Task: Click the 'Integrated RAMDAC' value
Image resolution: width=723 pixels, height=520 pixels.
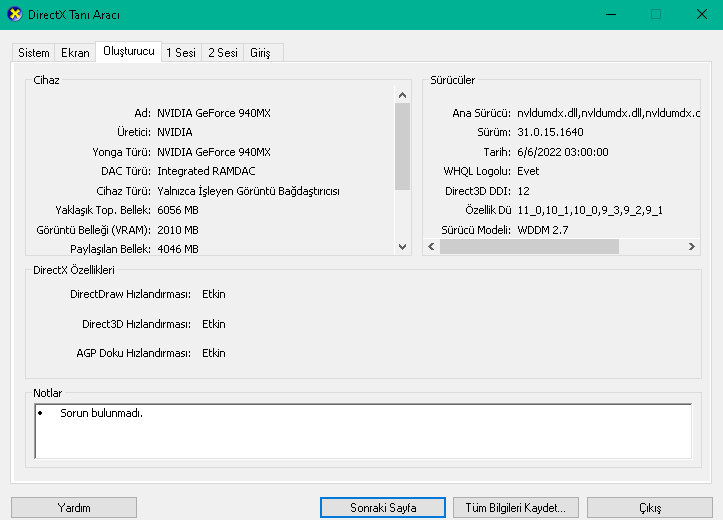Action: 206,171
